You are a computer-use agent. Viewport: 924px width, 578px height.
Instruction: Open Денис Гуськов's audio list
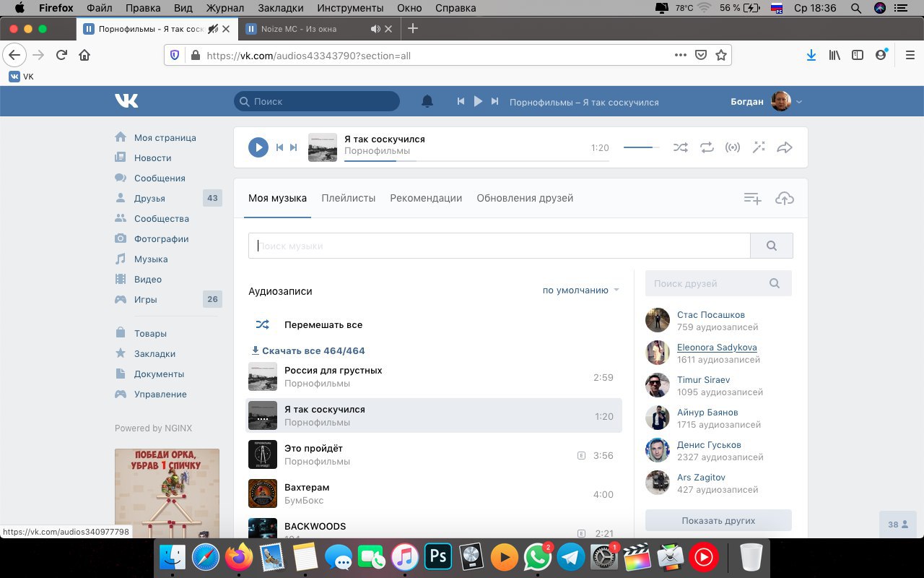709,445
